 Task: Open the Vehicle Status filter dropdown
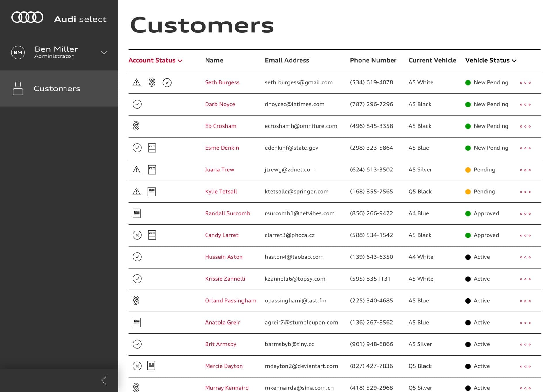[x=490, y=60]
